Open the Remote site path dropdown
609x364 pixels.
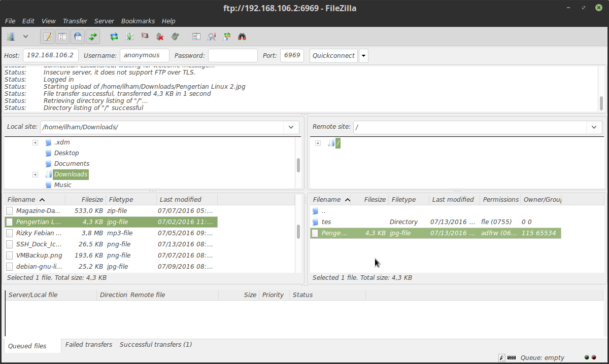click(x=594, y=127)
